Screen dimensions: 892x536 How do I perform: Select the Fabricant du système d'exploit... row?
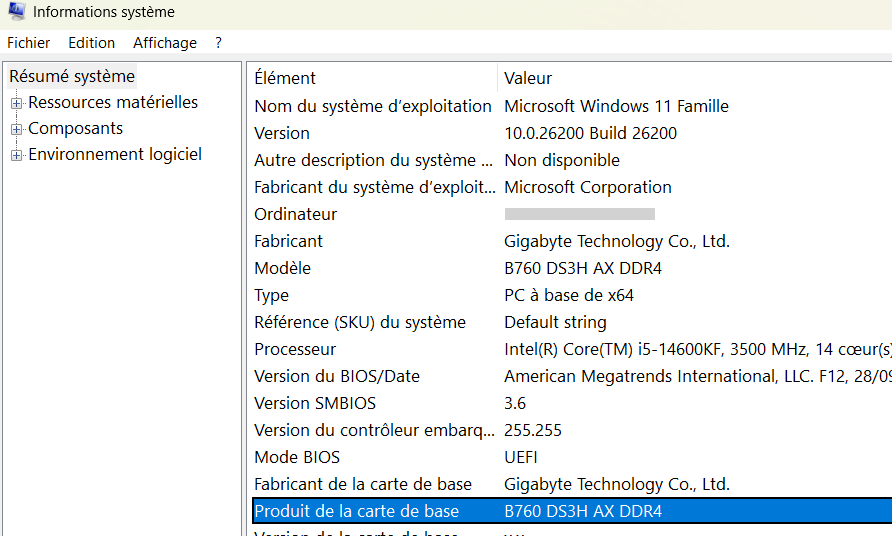[x=375, y=187]
